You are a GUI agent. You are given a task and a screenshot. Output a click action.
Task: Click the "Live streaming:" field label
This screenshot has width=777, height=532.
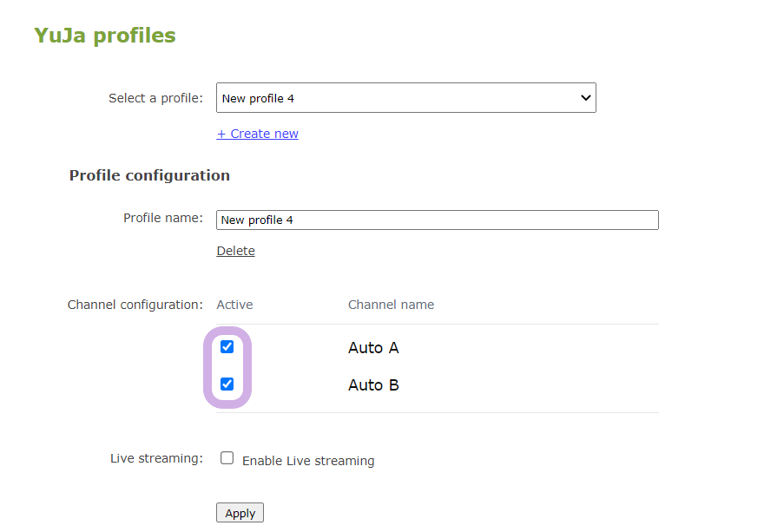[x=156, y=458]
